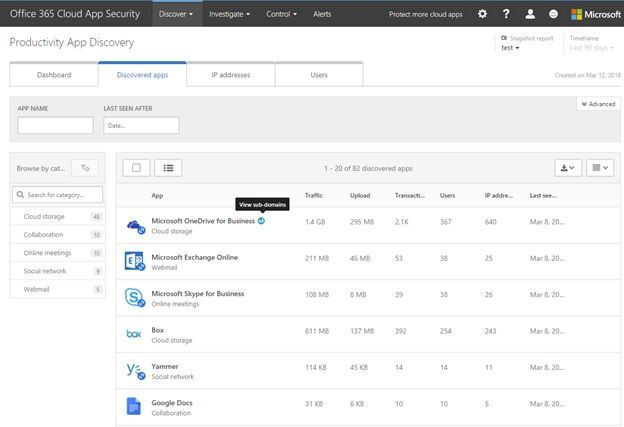624x427 pixels.
Task: Sort by the Traffic column header
Action: coord(314,195)
